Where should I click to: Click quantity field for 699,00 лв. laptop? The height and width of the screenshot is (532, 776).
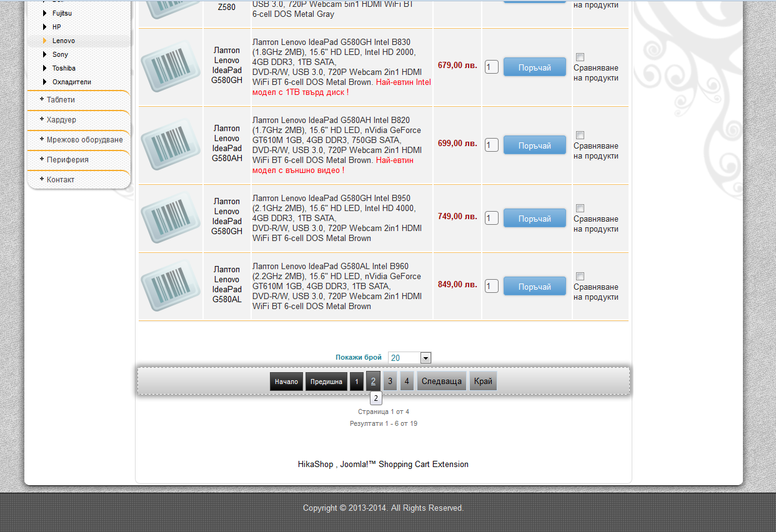492,145
